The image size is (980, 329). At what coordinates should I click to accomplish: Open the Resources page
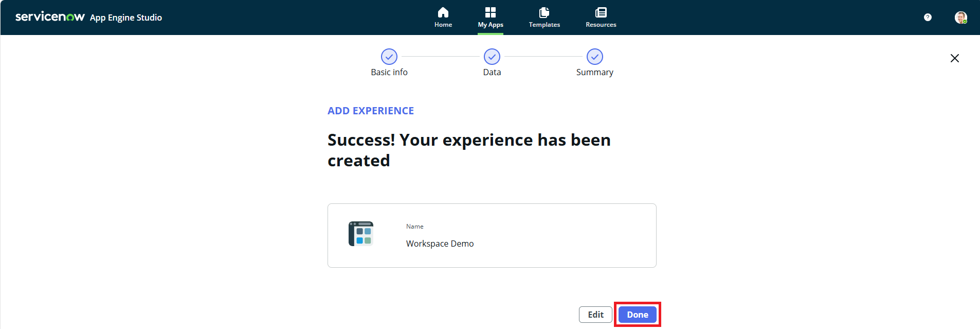pos(601,17)
